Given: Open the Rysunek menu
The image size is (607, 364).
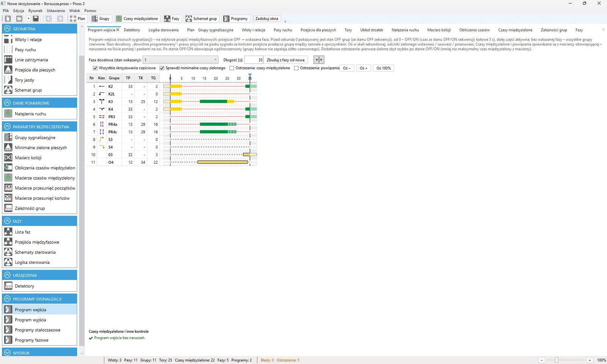Looking at the screenshot, I should pos(35,11).
